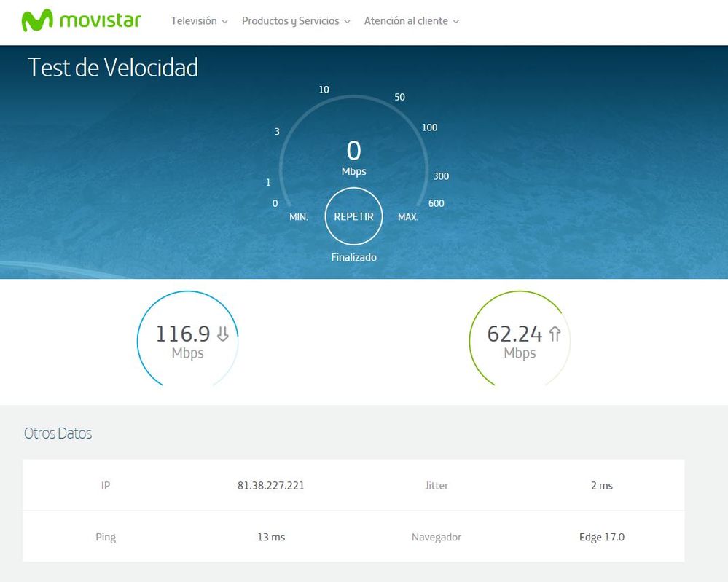This screenshot has height=582, width=728.
Task: Click the 13 ms ping value
Action: pos(271,537)
